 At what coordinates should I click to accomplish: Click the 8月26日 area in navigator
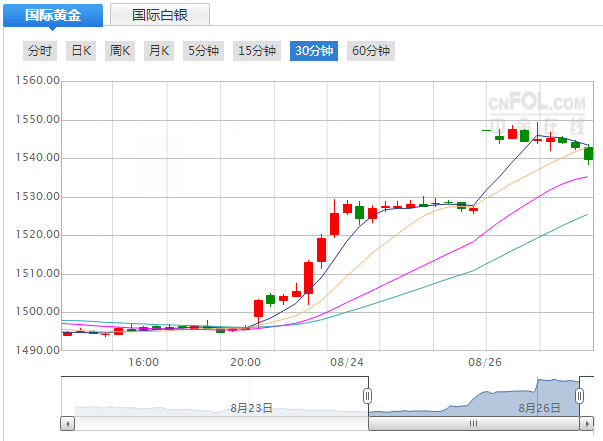(539, 408)
